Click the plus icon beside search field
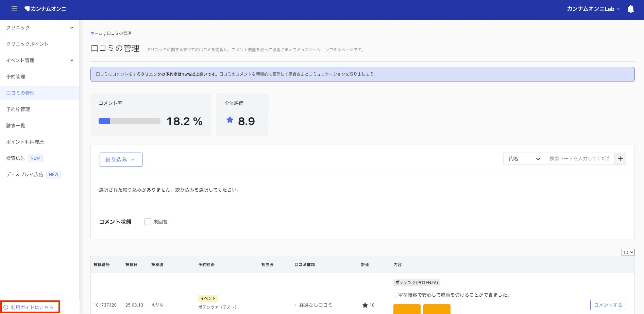Screen dimensions: 644x314 click(620, 159)
